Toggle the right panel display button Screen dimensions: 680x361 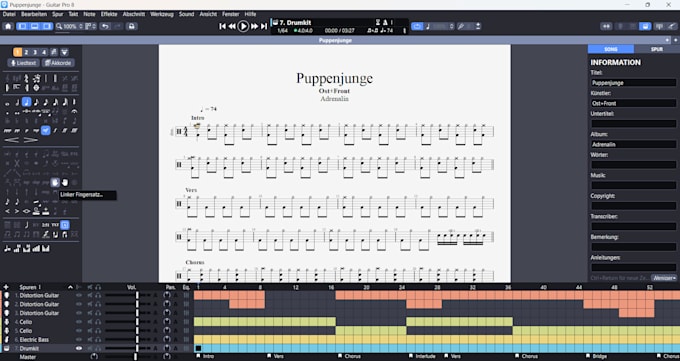tap(47, 26)
